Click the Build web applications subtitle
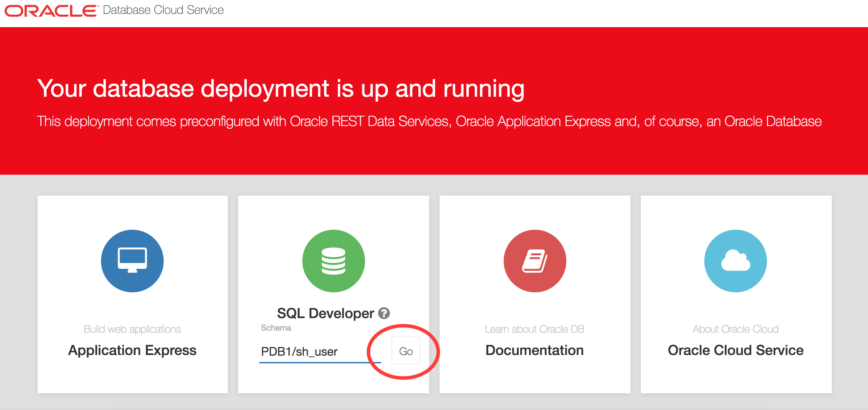The height and width of the screenshot is (410, 868). pos(132,329)
